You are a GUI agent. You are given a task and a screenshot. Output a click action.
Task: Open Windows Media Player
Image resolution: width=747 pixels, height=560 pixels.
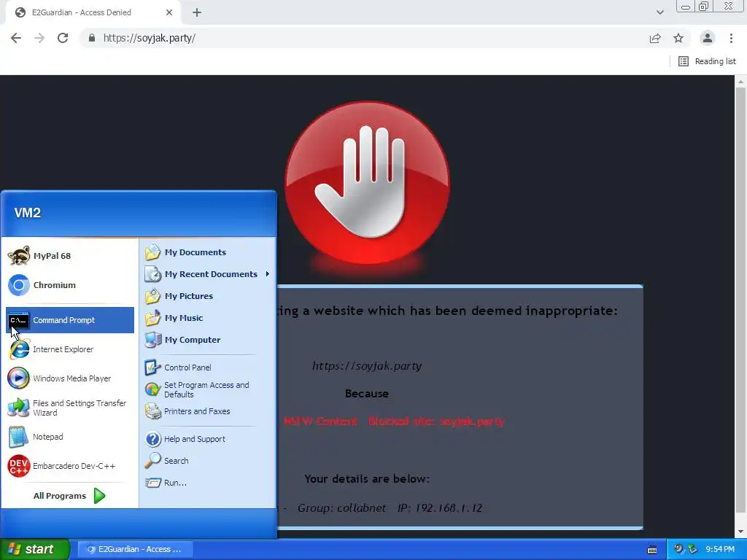pos(69,378)
